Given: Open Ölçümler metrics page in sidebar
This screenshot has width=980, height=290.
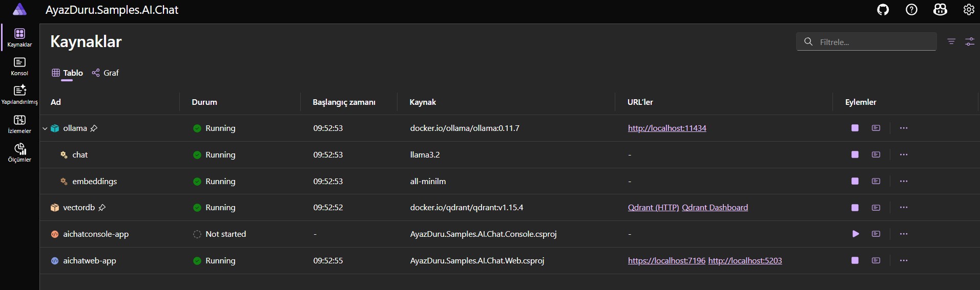Looking at the screenshot, I should click(19, 153).
